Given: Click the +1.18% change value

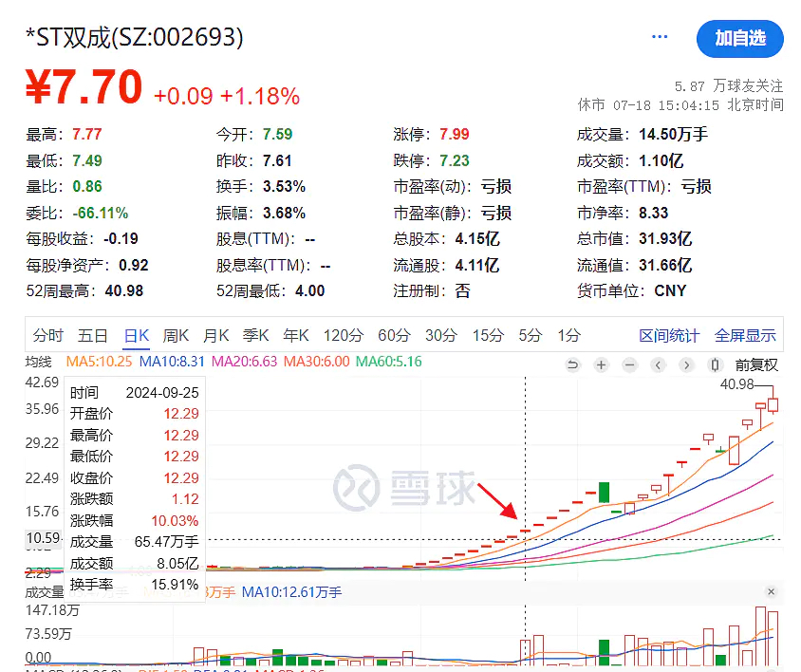Looking at the screenshot, I should point(260,96).
